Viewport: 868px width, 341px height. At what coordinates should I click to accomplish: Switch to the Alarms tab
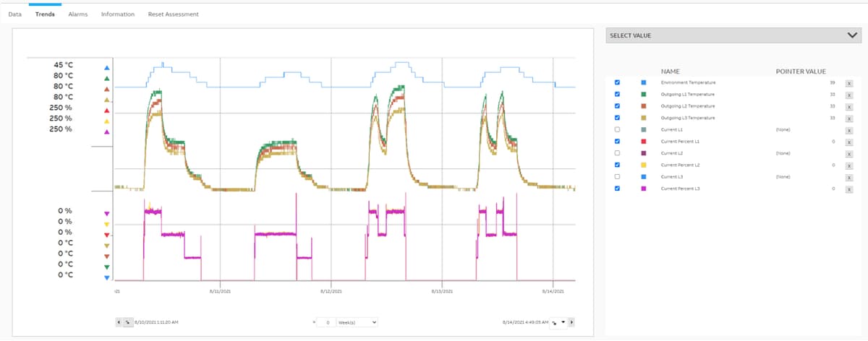pyautogui.click(x=78, y=14)
